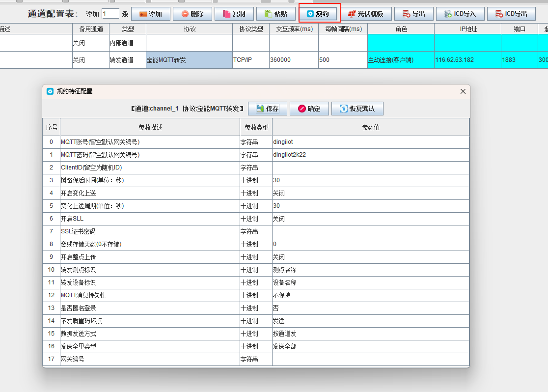The image size is (548, 392).
Task: Click 恢复默认 to restore defaults
Action: [357, 109]
